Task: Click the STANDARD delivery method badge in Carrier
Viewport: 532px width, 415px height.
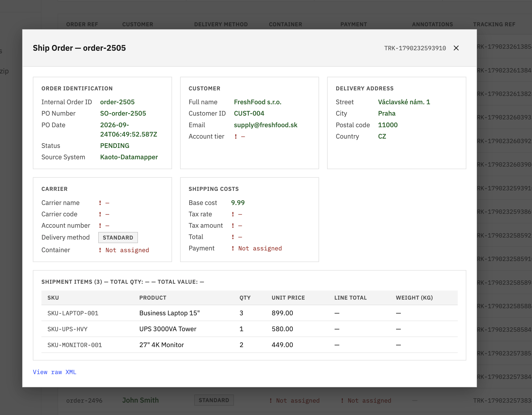Action: pyautogui.click(x=118, y=238)
